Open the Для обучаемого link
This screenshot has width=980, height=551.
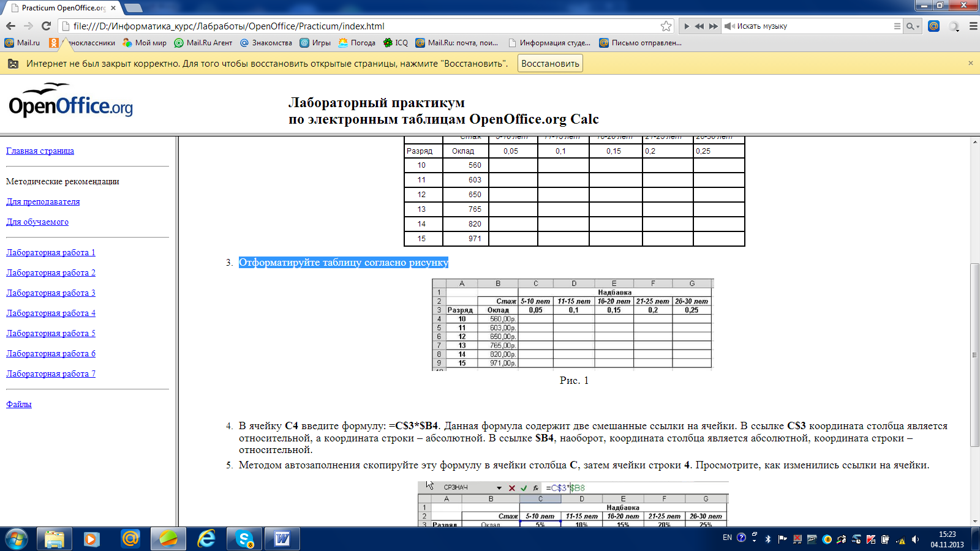tap(37, 222)
